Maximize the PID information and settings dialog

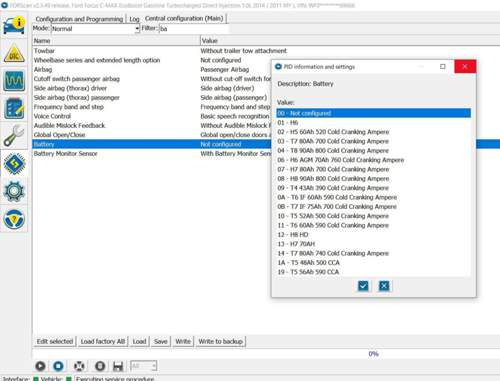point(442,66)
